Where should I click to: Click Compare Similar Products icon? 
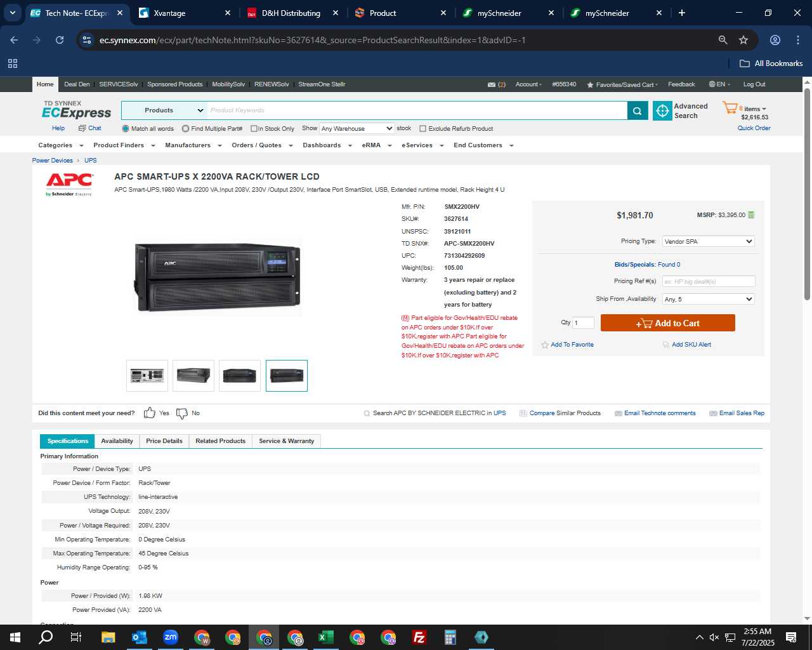523,413
